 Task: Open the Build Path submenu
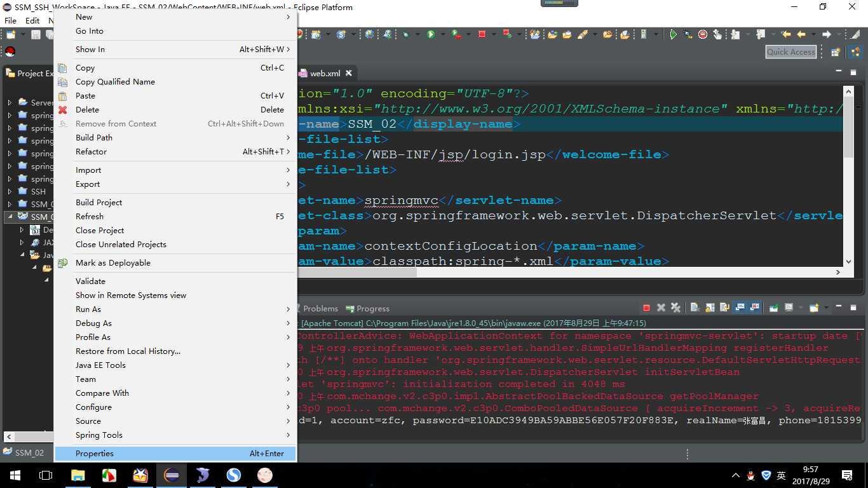[x=176, y=137]
